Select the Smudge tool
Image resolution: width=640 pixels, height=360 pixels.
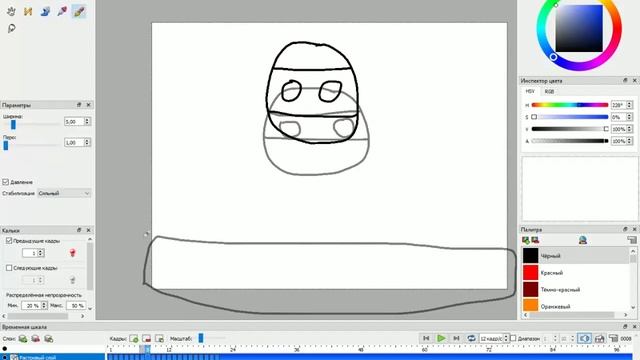[x=11, y=28]
